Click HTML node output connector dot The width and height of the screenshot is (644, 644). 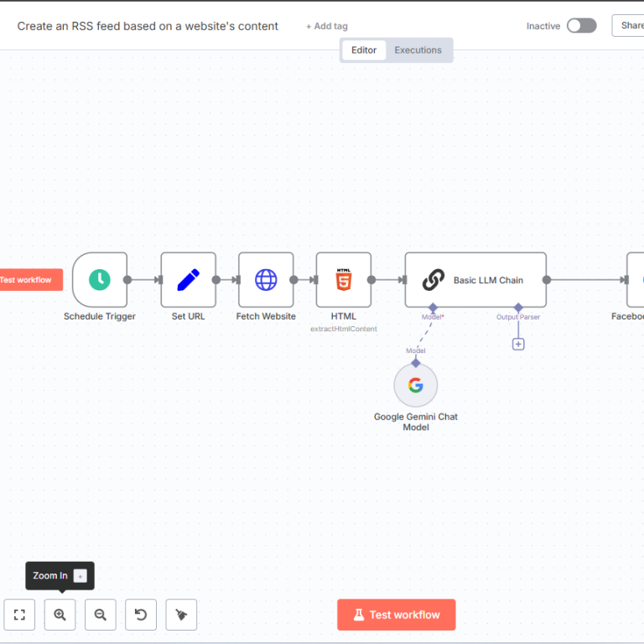point(371,280)
